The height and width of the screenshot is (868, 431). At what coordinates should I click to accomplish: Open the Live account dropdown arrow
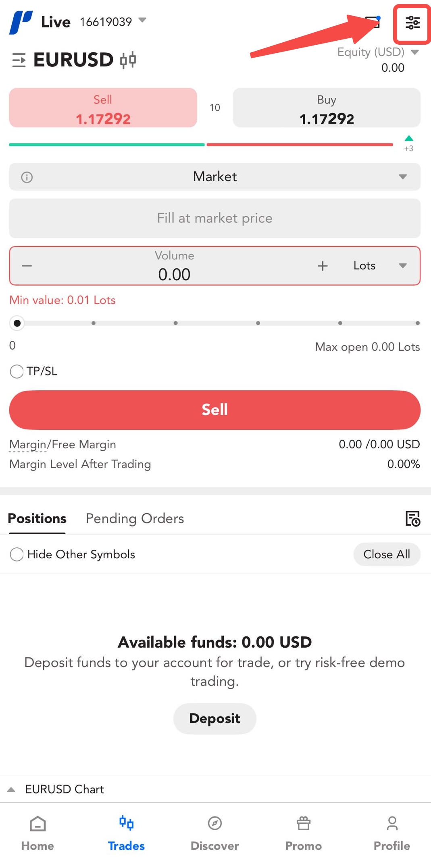coord(142,20)
